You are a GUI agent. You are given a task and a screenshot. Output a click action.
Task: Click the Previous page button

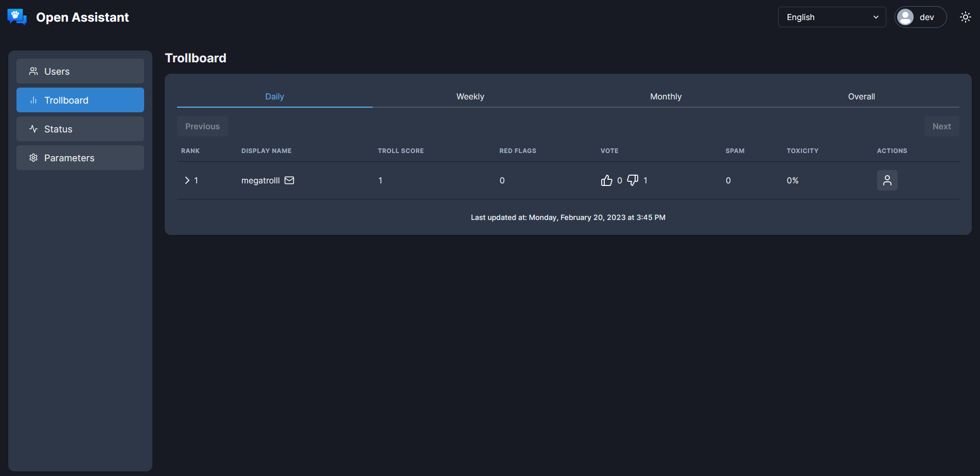click(202, 126)
